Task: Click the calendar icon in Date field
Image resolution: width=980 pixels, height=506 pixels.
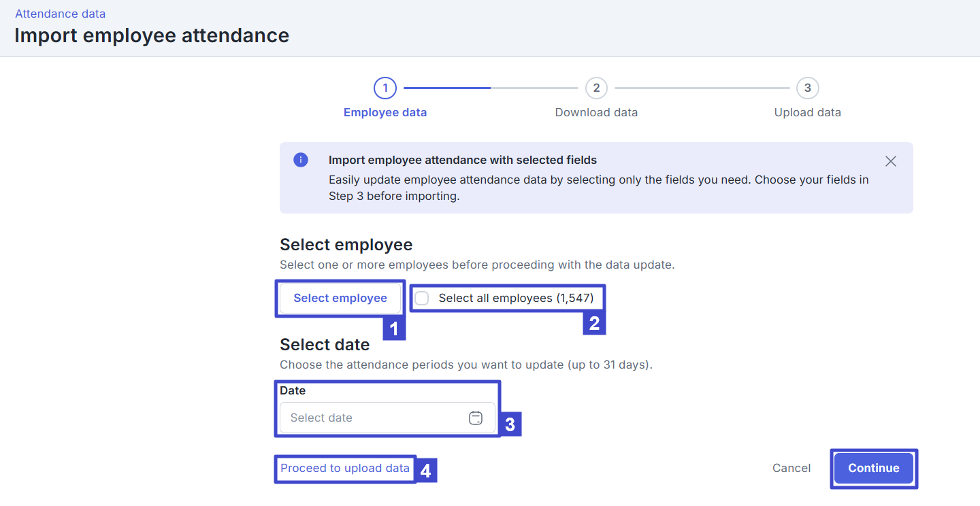Action: point(476,418)
